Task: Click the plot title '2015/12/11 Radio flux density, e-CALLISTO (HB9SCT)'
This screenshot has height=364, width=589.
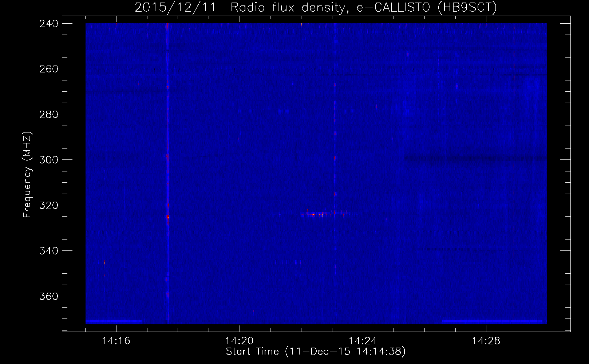Action: pyautogui.click(x=316, y=7)
